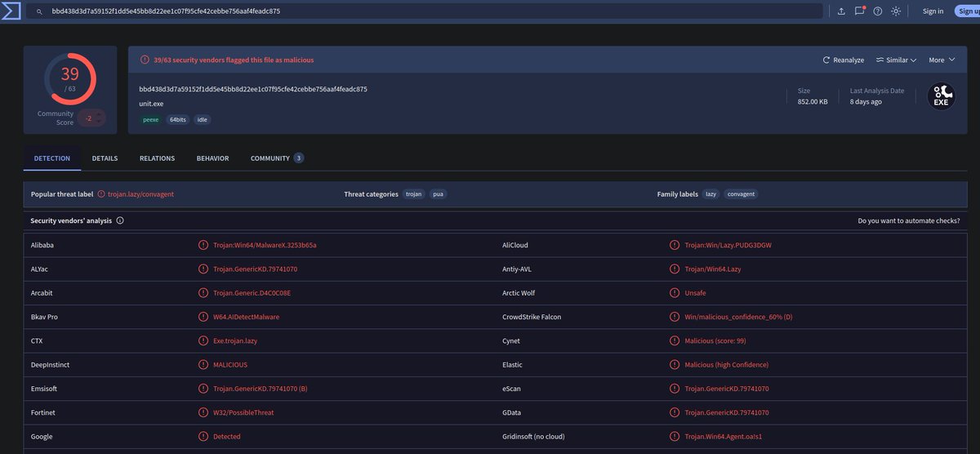This screenshot has height=454, width=980.
Task: Expand the More dropdown menu
Action: tap(942, 60)
